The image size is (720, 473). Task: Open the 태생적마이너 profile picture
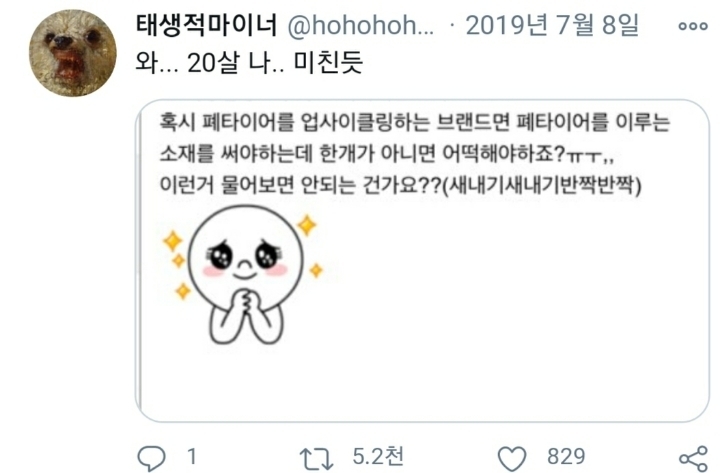(73, 53)
